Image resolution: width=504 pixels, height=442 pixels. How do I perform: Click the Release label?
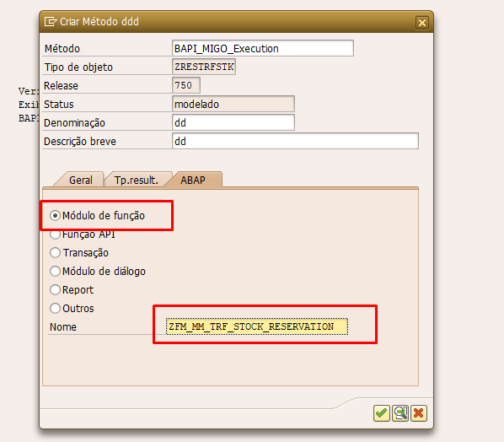61,85
